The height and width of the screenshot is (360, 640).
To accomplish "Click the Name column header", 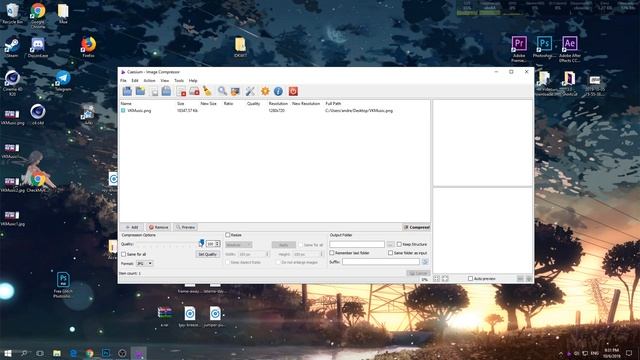I will (126, 104).
